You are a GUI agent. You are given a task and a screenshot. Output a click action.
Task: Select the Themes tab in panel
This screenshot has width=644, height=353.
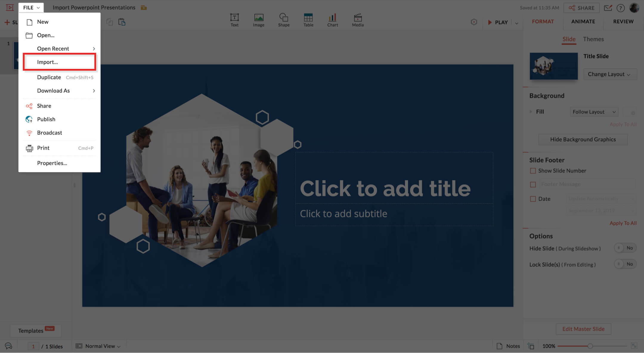pyautogui.click(x=593, y=39)
